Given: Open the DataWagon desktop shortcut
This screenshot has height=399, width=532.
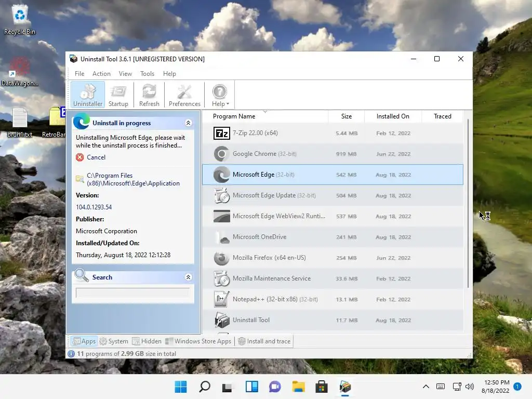Looking at the screenshot, I should 20,71.
